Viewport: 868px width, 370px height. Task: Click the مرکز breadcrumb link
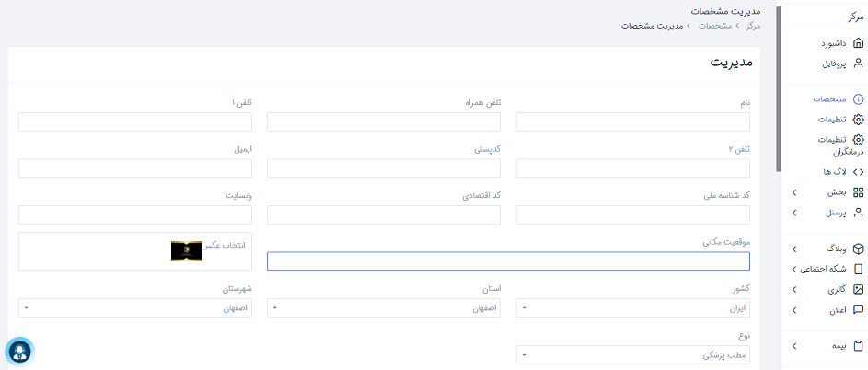click(x=754, y=26)
